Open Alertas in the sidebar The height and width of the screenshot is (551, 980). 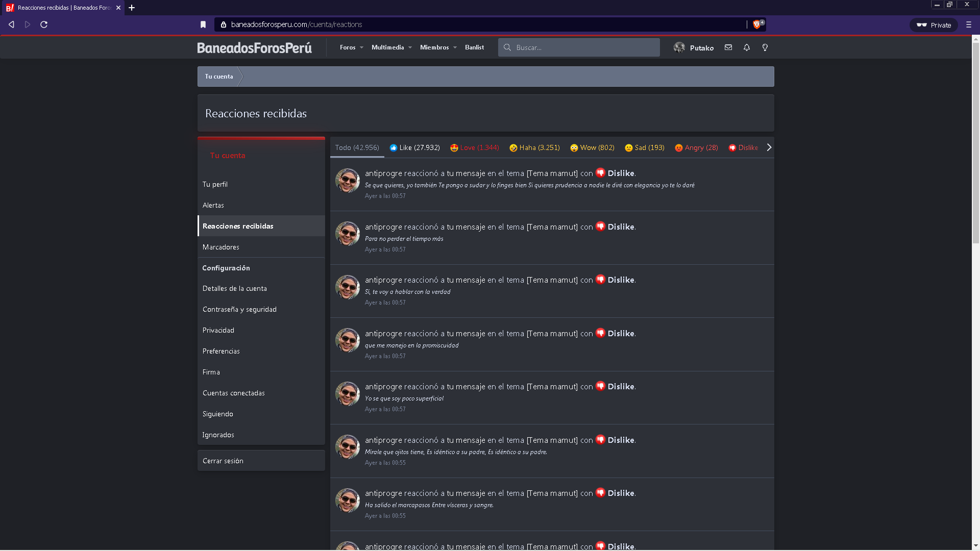pos(261,205)
